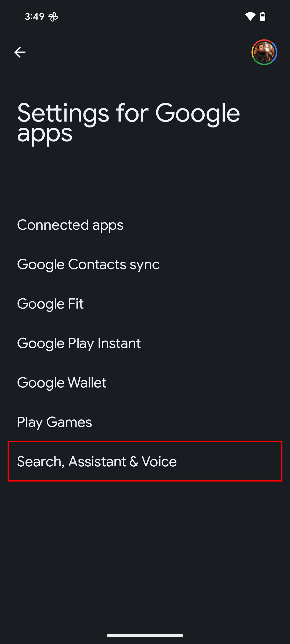Tap the Settings for Google apps heading
Image resolution: width=290 pixels, height=644 pixels.
point(128,123)
